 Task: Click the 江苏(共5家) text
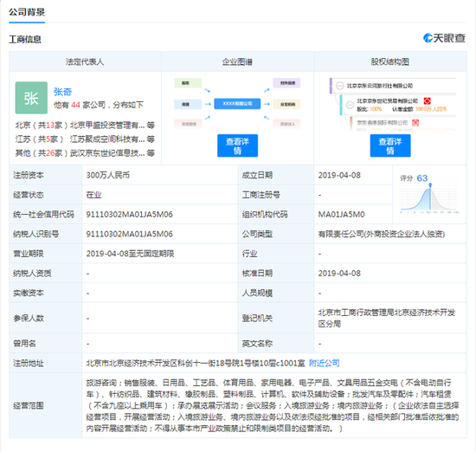coord(40,139)
